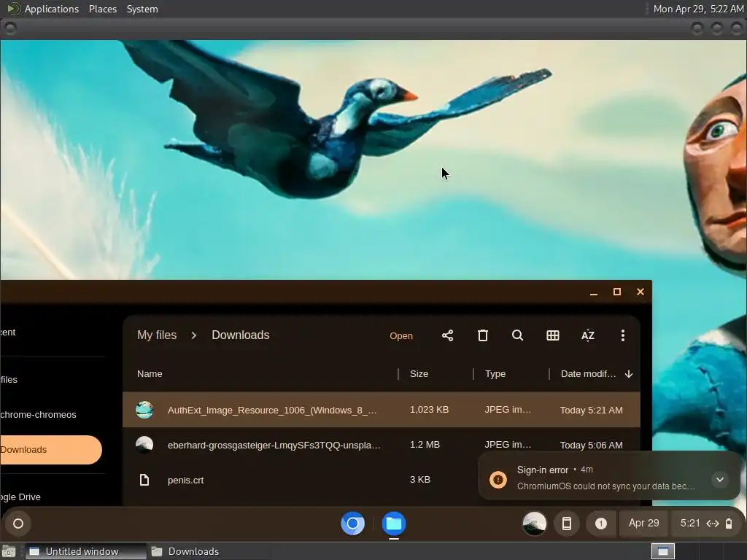
Task: Open the three-dot more menu
Action: pos(623,335)
